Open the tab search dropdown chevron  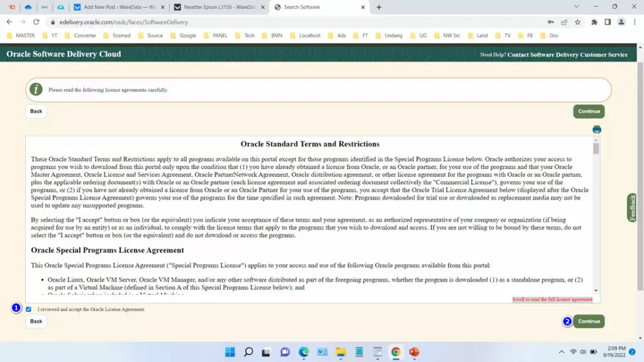(577, 6)
